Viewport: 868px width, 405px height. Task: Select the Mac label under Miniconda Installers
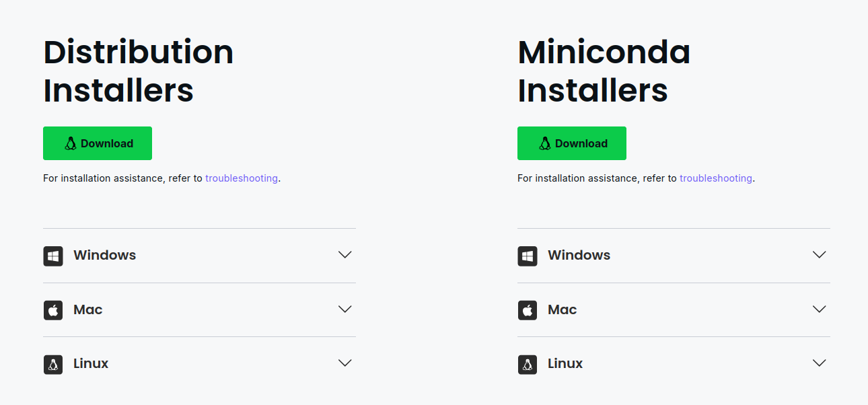pos(563,309)
